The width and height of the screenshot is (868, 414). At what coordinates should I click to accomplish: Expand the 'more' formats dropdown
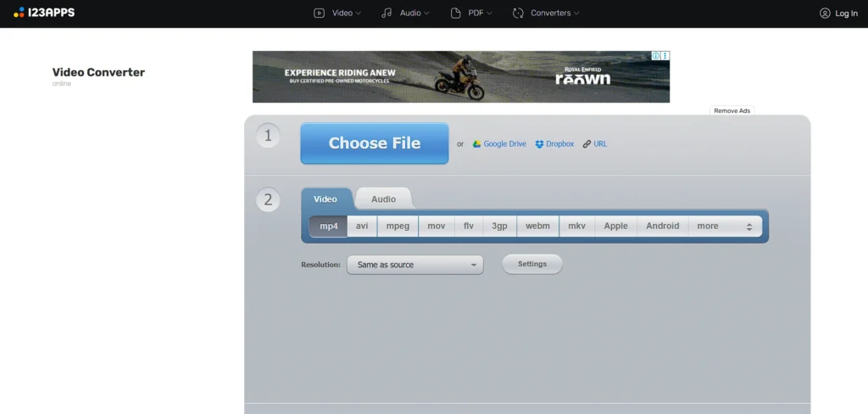(726, 227)
